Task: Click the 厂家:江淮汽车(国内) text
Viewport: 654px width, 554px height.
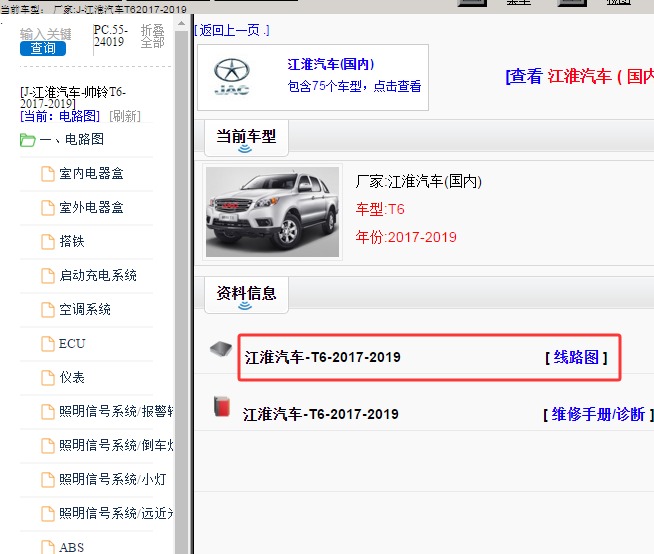Action: tap(419, 182)
